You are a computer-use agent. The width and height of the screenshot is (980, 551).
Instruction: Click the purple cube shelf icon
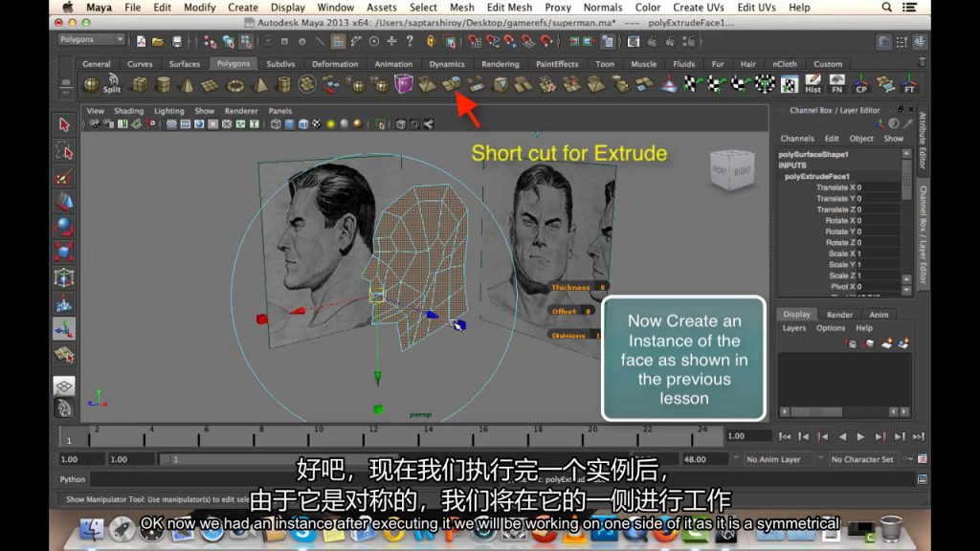tap(404, 84)
